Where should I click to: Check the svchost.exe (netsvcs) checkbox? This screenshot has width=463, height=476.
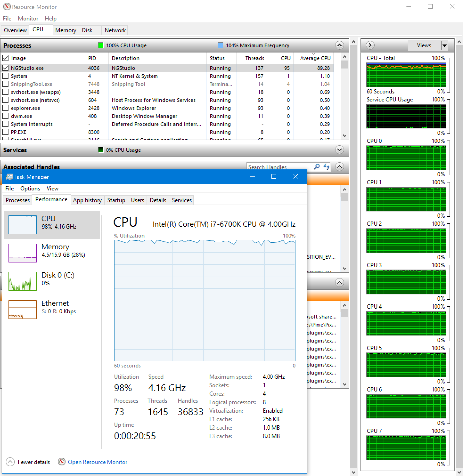pos(5,100)
